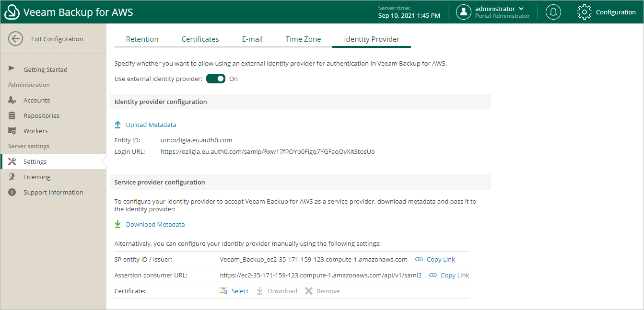The height and width of the screenshot is (310, 644).
Task: Turn off external identity provider toggle
Action: [x=216, y=79]
